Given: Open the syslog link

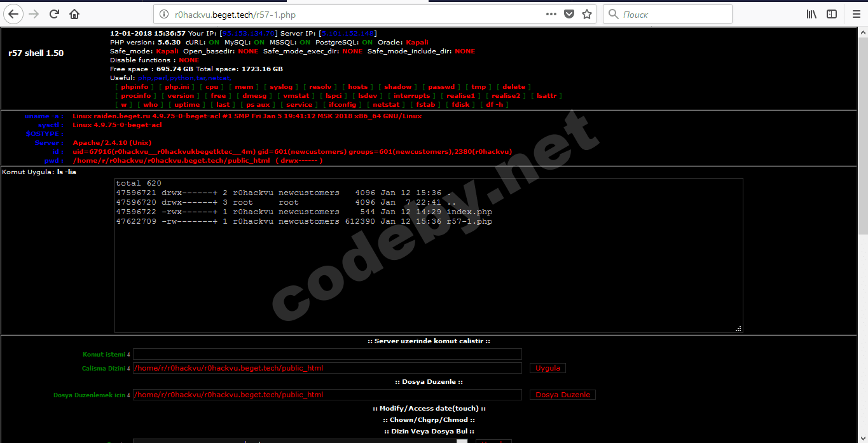Looking at the screenshot, I should (281, 86).
